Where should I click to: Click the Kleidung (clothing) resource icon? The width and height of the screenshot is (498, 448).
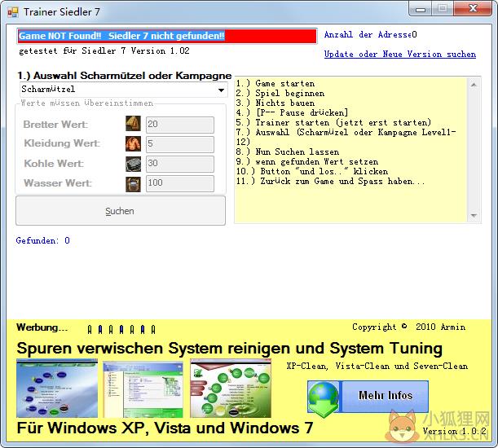pyautogui.click(x=133, y=144)
